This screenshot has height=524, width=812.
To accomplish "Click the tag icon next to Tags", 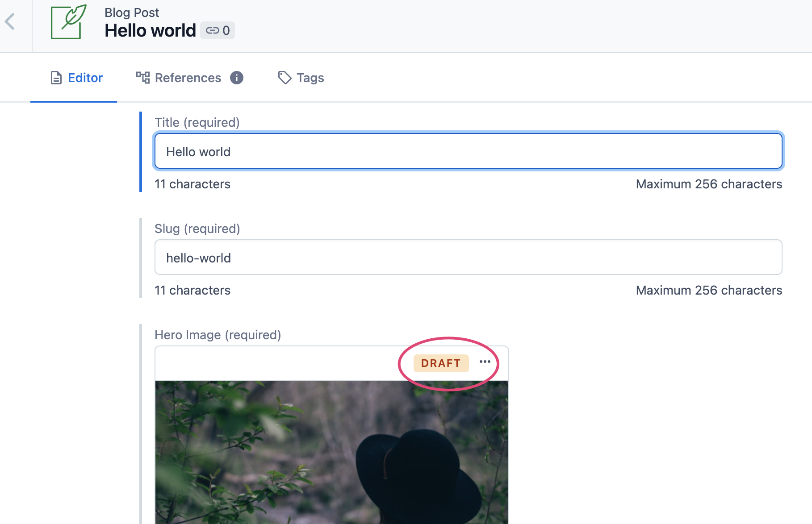I will (285, 77).
